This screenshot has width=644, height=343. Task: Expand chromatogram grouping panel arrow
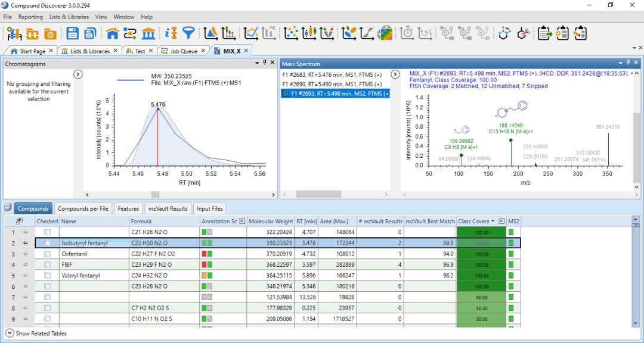point(78,74)
